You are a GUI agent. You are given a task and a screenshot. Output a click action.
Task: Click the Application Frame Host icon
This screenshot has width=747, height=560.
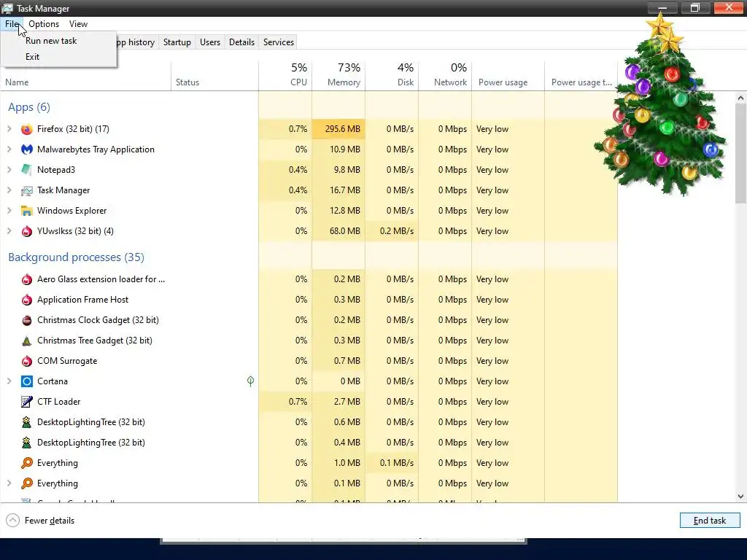click(x=27, y=300)
